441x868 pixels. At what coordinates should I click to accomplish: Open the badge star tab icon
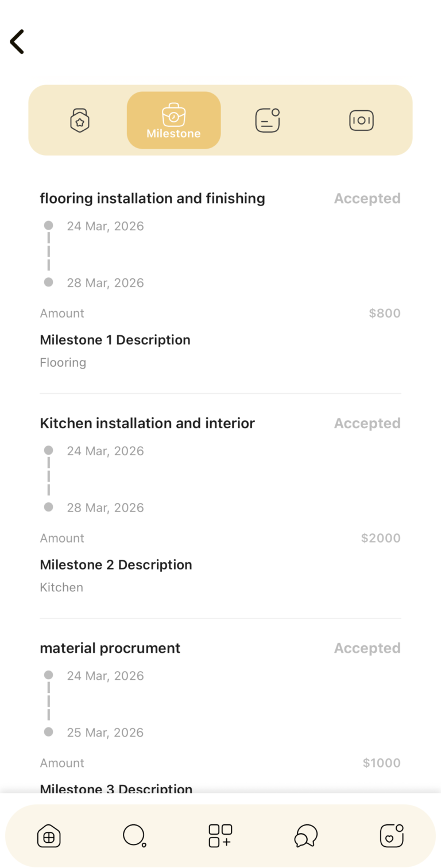tap(80, 121)
